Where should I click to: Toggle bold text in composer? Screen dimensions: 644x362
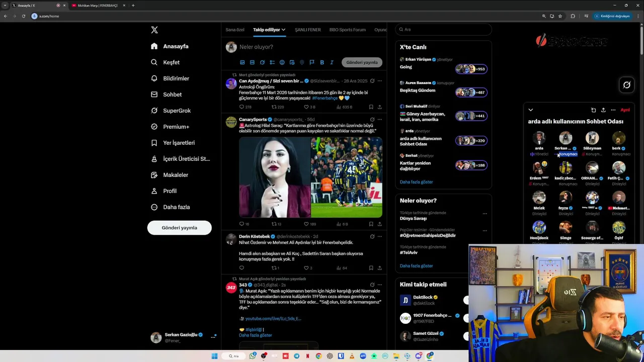point(322,62)
